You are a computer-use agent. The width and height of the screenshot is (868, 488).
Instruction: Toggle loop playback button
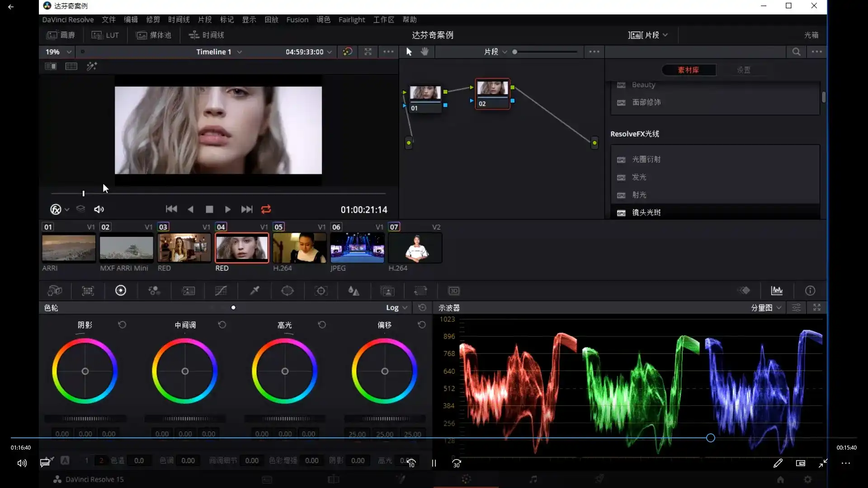266,209
